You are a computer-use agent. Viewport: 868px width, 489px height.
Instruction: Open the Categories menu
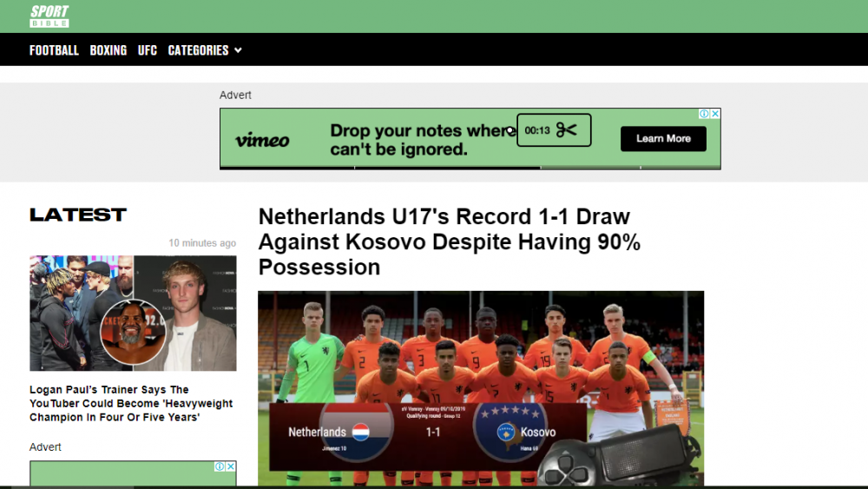[x=198, y=50]
